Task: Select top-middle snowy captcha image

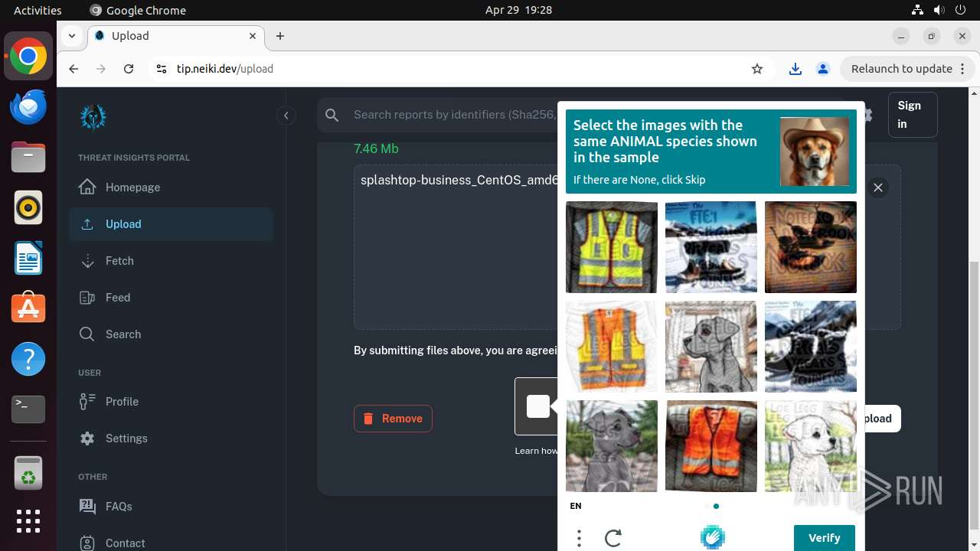Action: pos(711,247)
